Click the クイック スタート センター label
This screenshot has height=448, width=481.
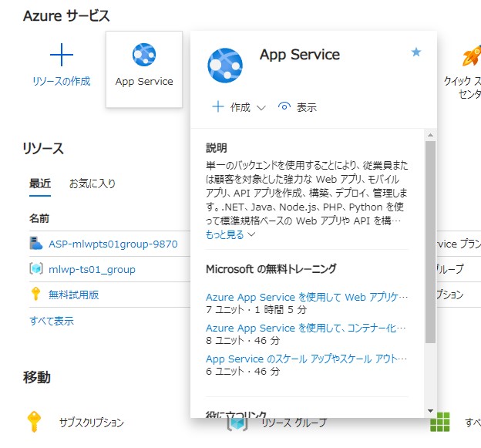[x=462, y=87]
